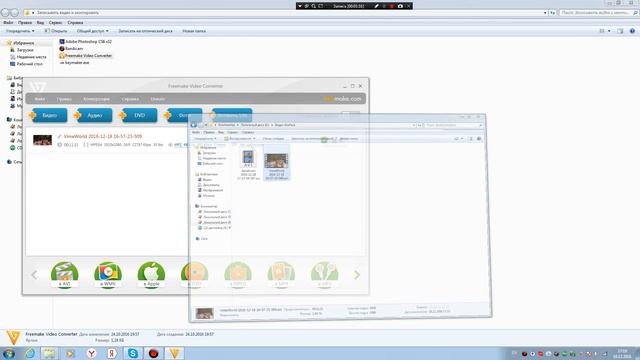The width and height of the screenshot is (640, 360).
Task: Open the Yandex Я shortcut on the taskbar
Action: pos(112,353)
